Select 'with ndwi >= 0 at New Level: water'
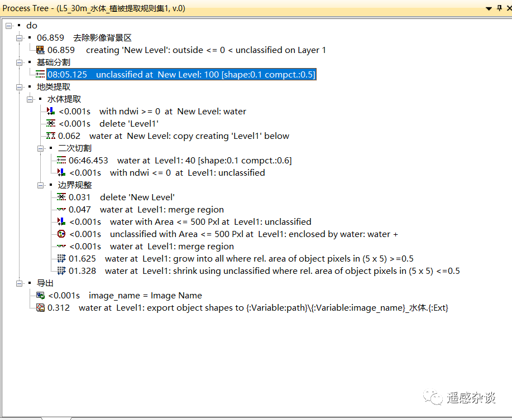512x420 pixels. tap(152, 111)
